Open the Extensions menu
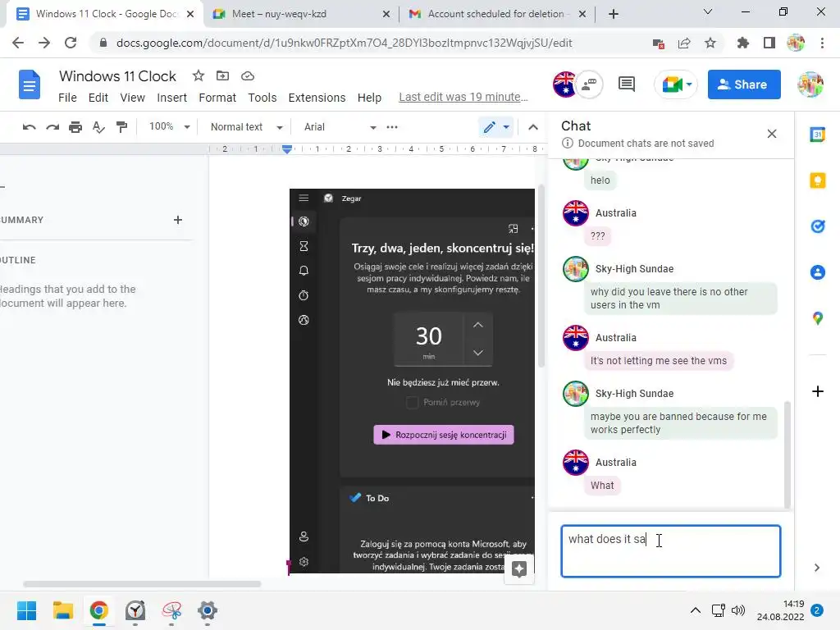 point(317,98)
